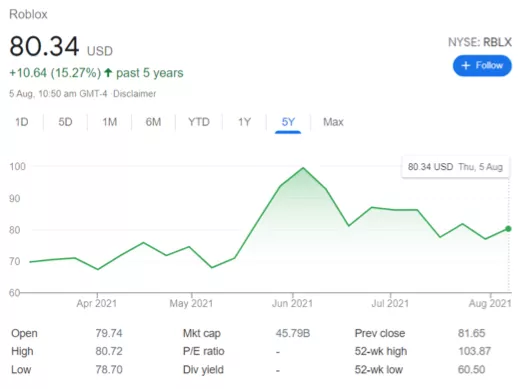529x389 pixels.
Task: Follow the Roblox stock
Action: [x=482, y=65]
